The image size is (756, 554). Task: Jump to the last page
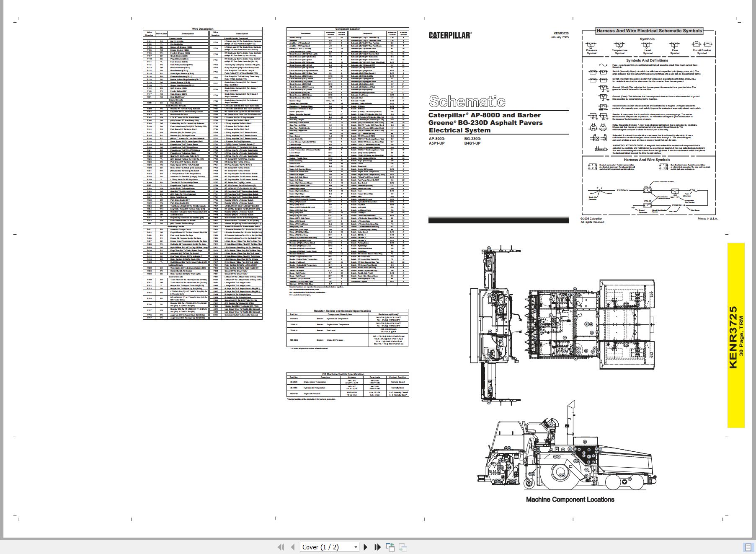click(377, 547)
